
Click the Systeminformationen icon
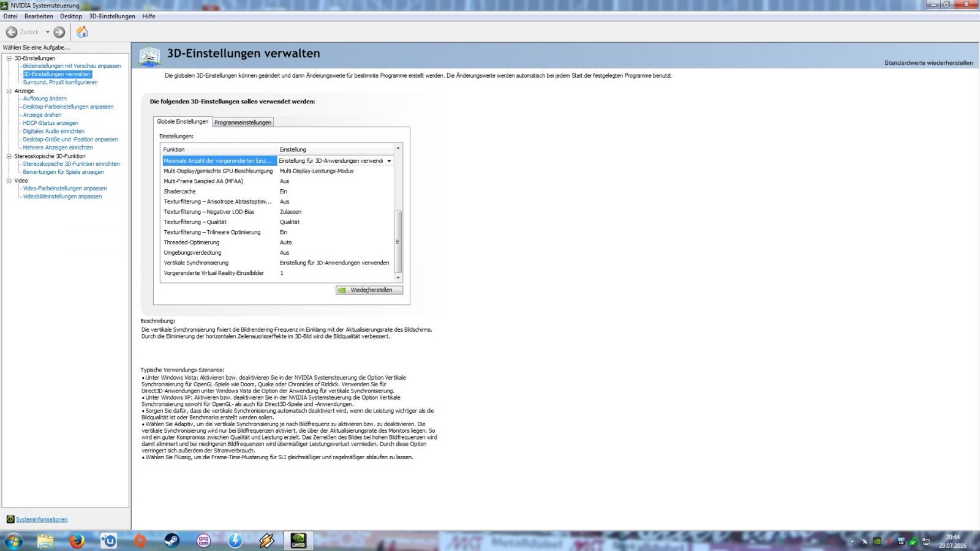(10, 519)
